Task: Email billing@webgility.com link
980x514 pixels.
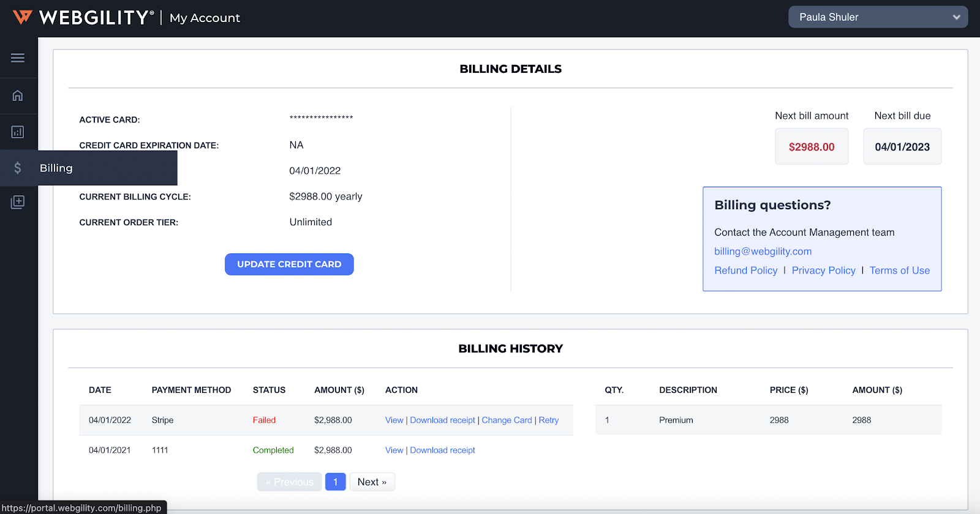Action: [x=763, y=251]
